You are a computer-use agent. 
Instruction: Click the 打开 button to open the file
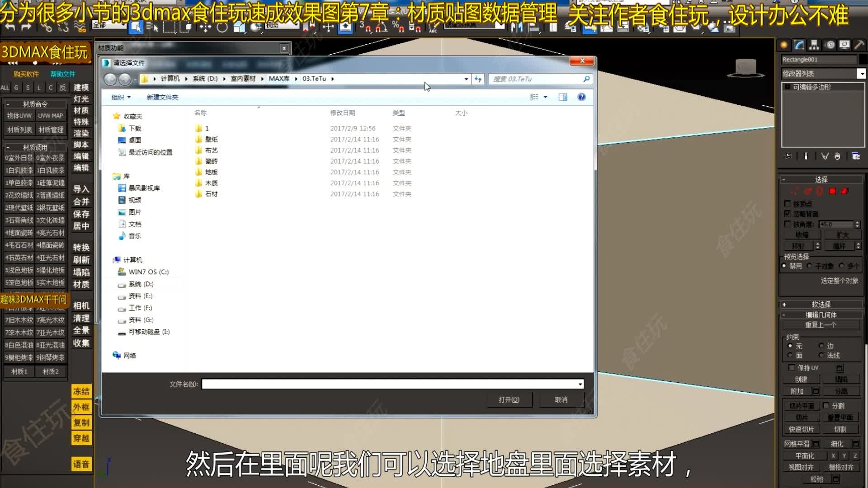pos(509,399)
